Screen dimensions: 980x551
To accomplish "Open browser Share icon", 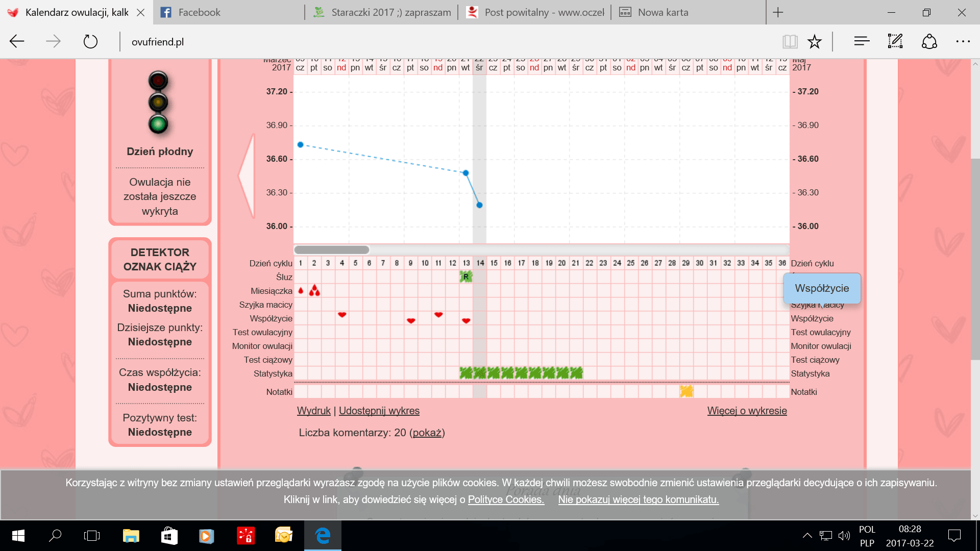I will coord(929,41).
